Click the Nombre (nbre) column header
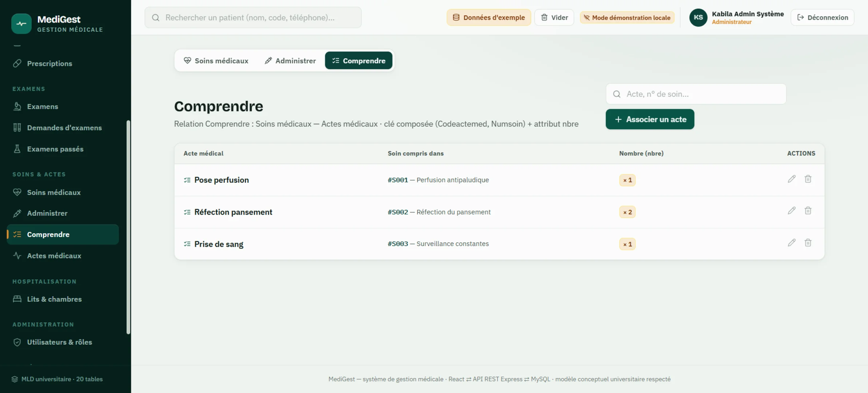Screen dimensions: 868x393 point(641,154)
